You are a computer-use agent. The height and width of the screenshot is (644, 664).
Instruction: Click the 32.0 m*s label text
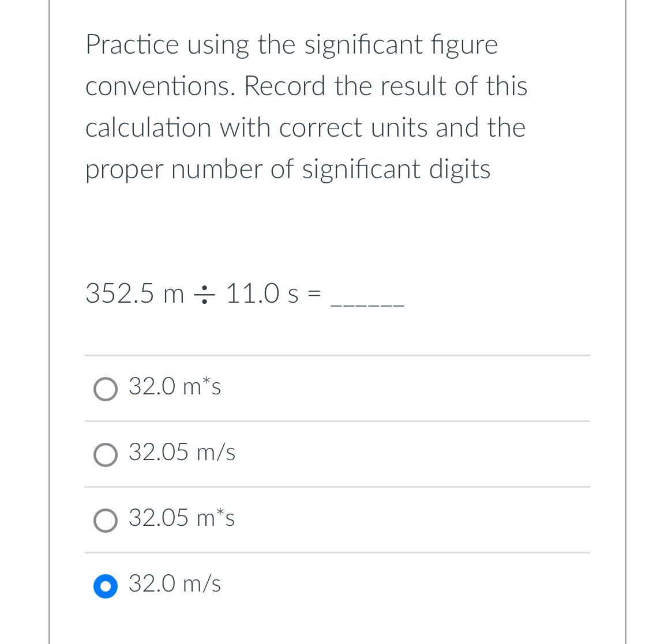click(174, 387)
